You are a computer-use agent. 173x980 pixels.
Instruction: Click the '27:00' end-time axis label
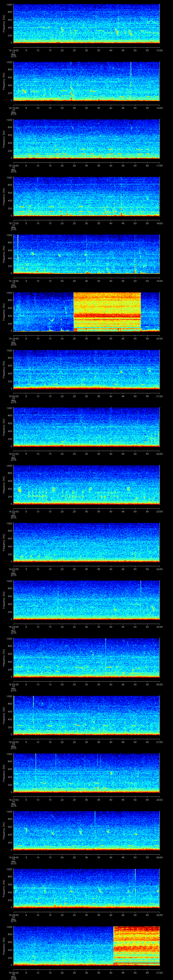pyautogui.click(x=159, y=742)
